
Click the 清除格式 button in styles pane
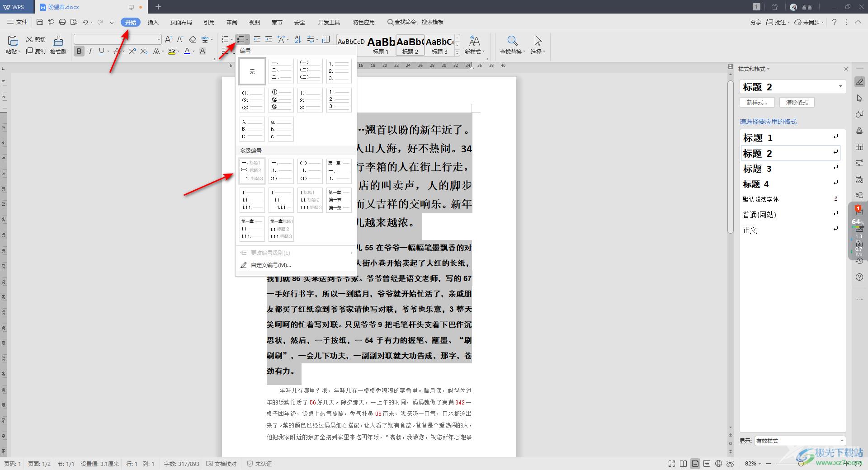[x=797, y=103]
